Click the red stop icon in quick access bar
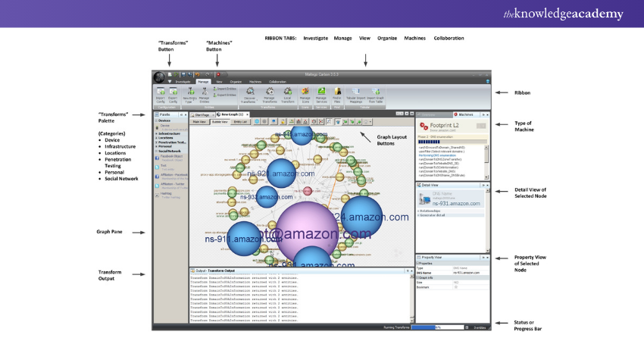This screenshot has height=341, width=644. pyautogui.click(x=218, y=75)
